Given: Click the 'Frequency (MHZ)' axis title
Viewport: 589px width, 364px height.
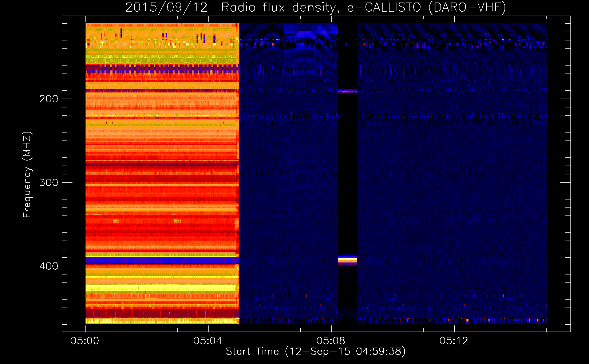Looking at the screenshot, I should [x=27, y=175].
